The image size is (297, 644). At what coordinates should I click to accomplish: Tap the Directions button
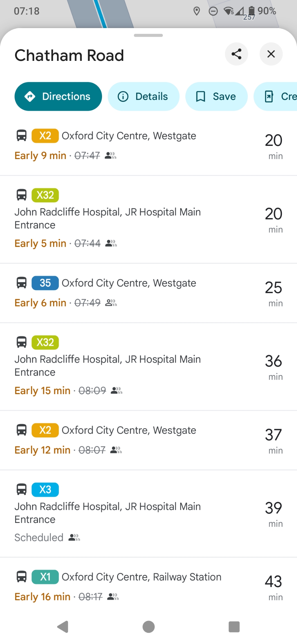[x=58, y=96]
